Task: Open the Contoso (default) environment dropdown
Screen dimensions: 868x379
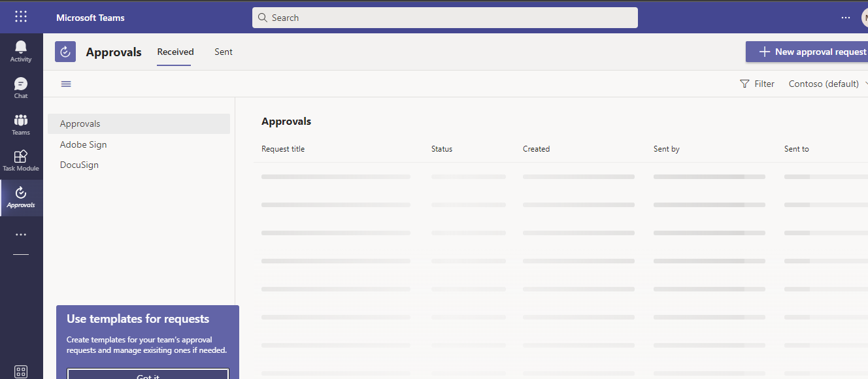Action: pos(827,84)
